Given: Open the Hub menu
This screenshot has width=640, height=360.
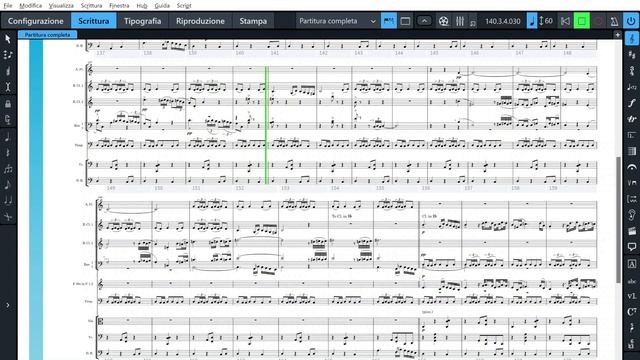Looking at the screenshot, I should point(142,6).
